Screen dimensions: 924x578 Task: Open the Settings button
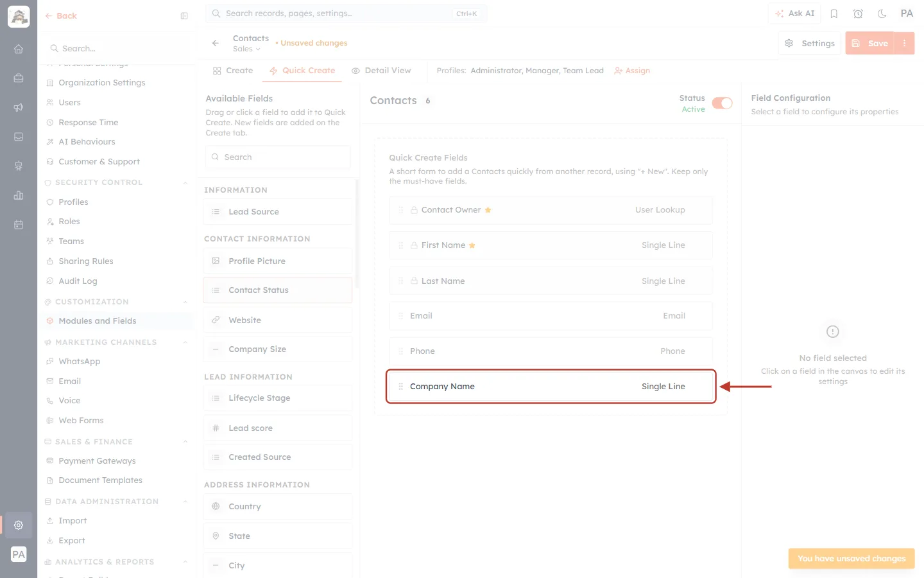(810, 43)
